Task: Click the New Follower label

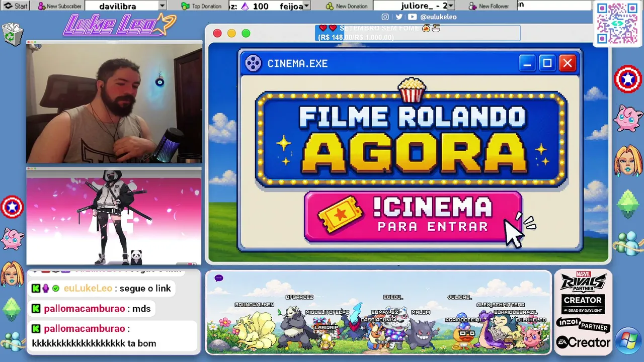Action: (x=494, y=6)
